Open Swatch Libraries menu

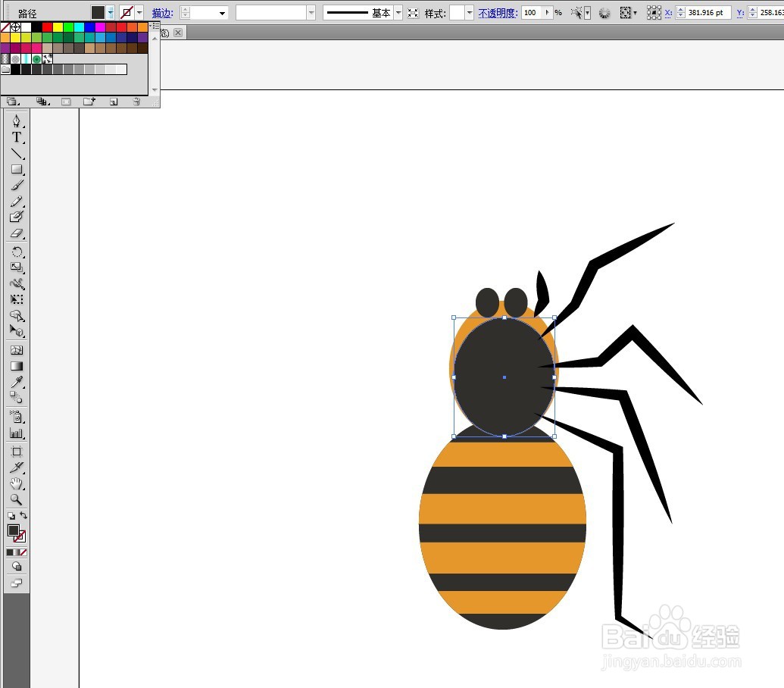pyautogui.click(x=13, y=102)
